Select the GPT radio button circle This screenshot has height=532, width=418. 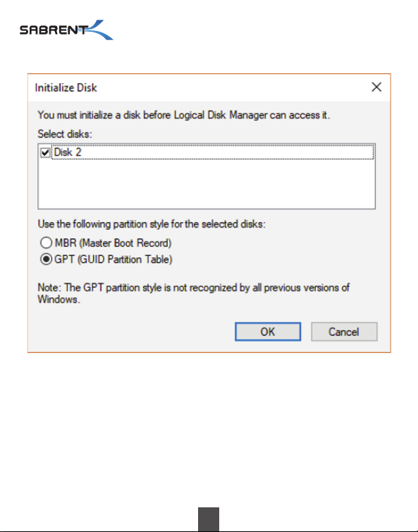[x=46, y=259]
